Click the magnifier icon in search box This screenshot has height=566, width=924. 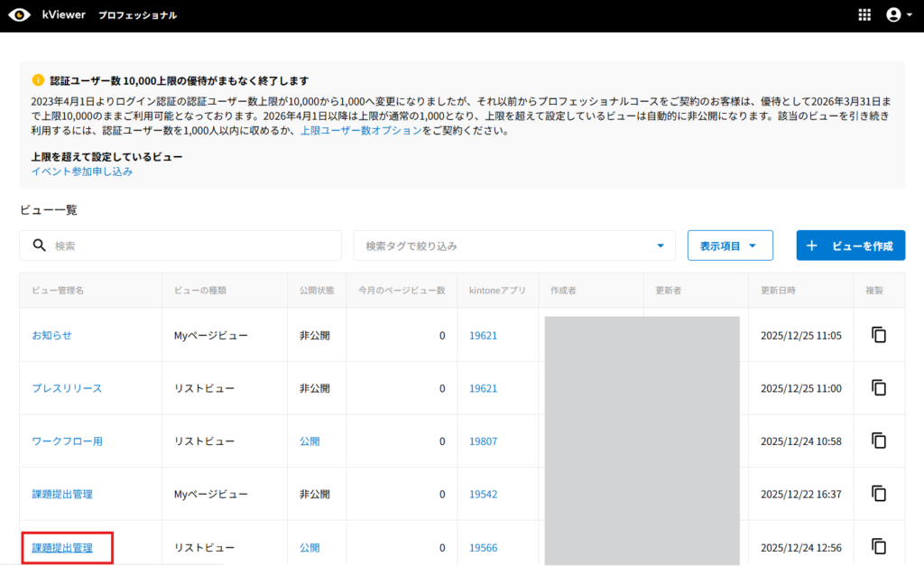39,246
